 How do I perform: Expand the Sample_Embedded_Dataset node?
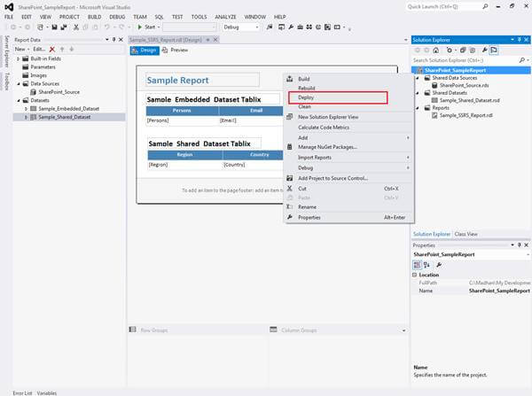[x=26, y=109]
